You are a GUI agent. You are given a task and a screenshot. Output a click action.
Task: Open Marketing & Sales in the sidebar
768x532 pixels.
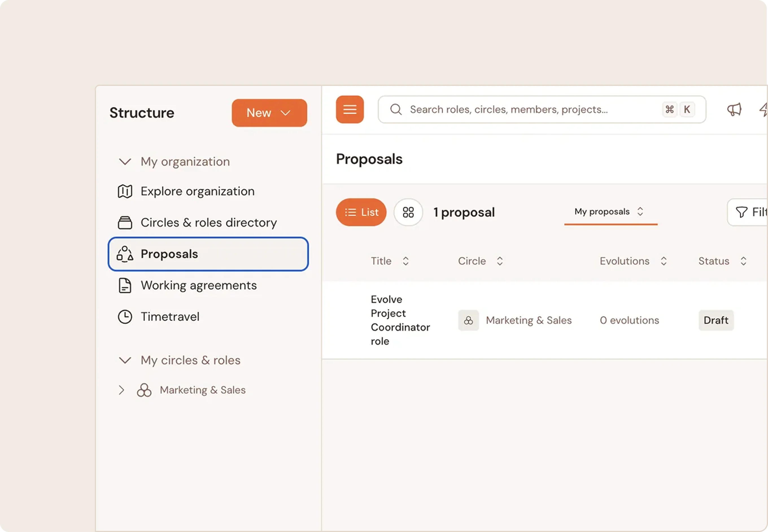pos(203,390)
